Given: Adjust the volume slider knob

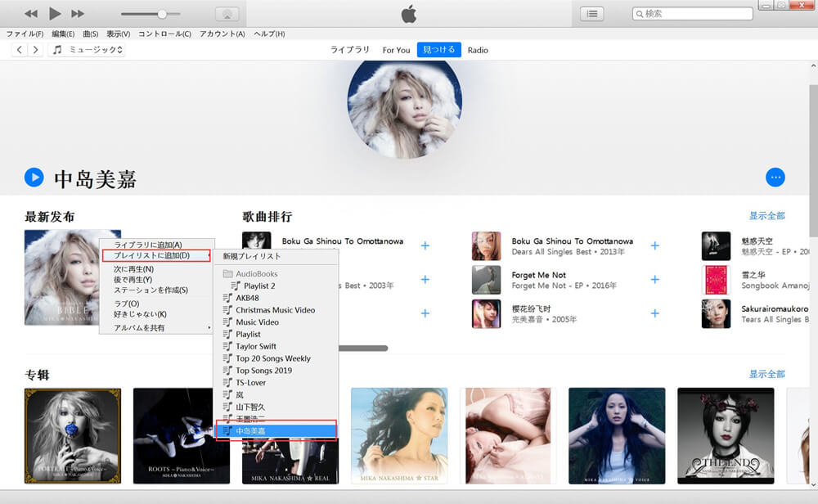Looking at the screenshot, I should pyautogui.click(x=162, y=14).
